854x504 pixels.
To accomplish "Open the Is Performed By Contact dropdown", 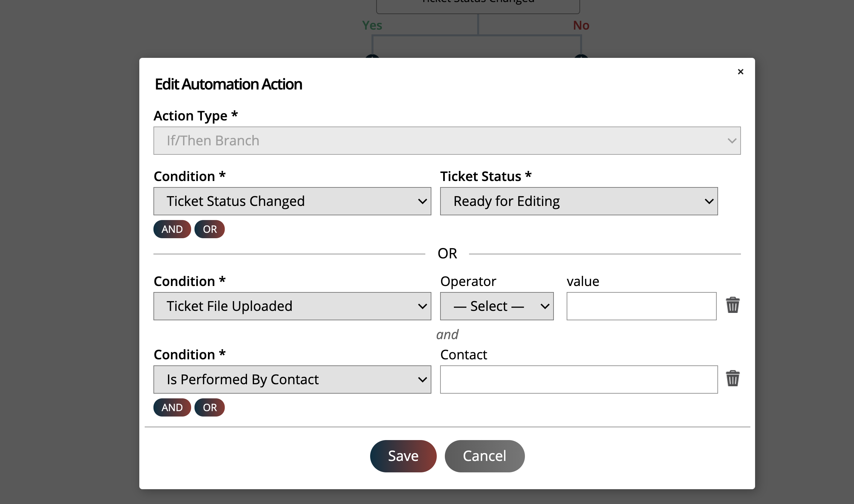I will (x=292, y=380).
